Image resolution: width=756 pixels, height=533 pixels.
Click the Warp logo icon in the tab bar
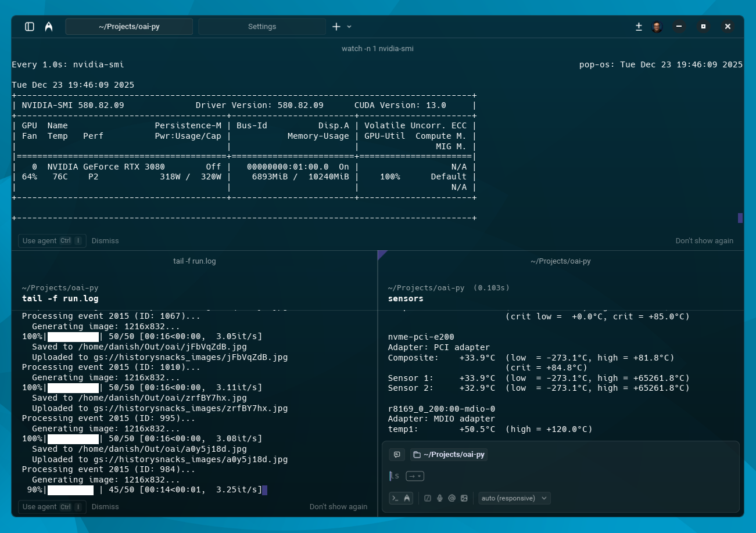(x=49, y=27)
